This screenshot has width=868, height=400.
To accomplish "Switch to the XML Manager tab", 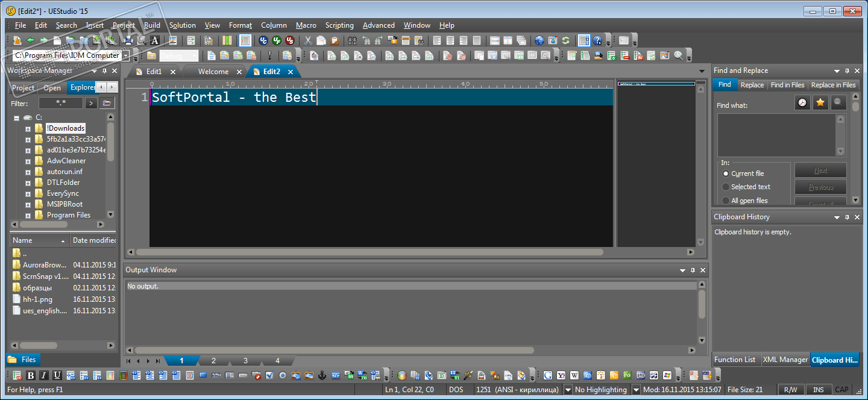I will click(785, 360).
